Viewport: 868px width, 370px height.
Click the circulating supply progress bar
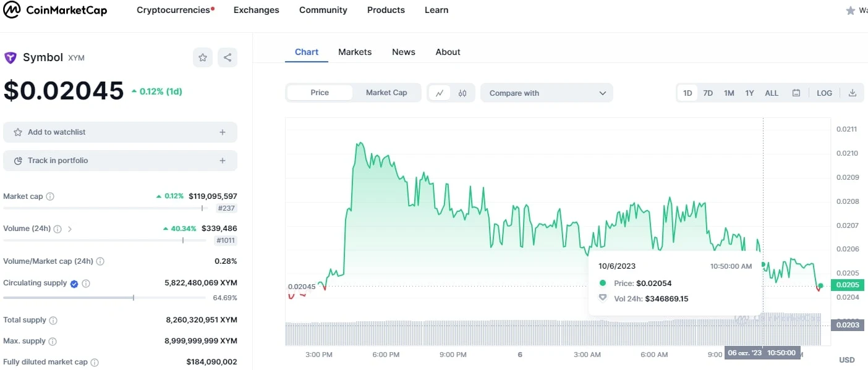click(104, 298)
